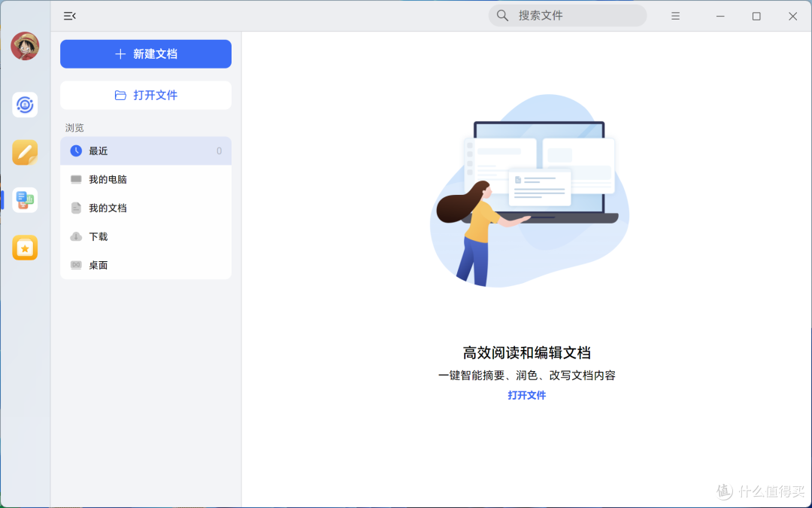Select the documents app icon in the sidebar
The height and width of the screenshot is (508, 812).
click(x=25, y=200)
